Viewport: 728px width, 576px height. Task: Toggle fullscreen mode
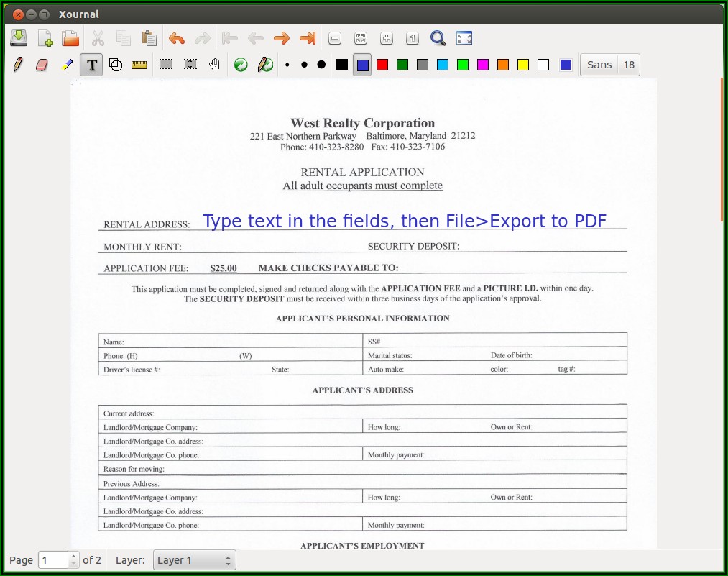pos(464,38)
